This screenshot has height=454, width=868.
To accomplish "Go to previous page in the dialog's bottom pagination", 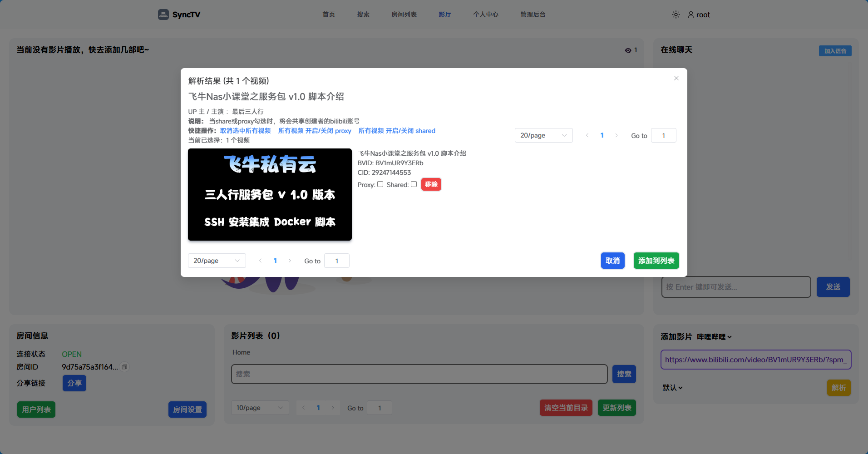I will (x=261, y=261).
